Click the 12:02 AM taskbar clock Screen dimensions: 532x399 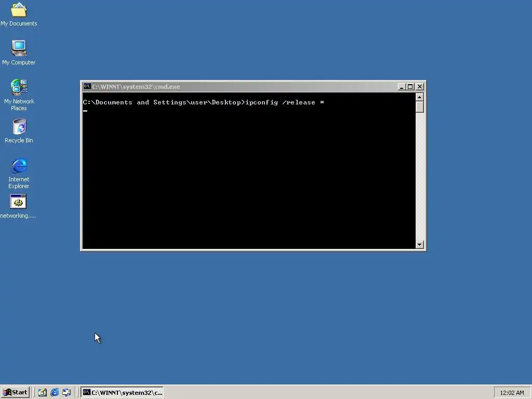point(512,393)
